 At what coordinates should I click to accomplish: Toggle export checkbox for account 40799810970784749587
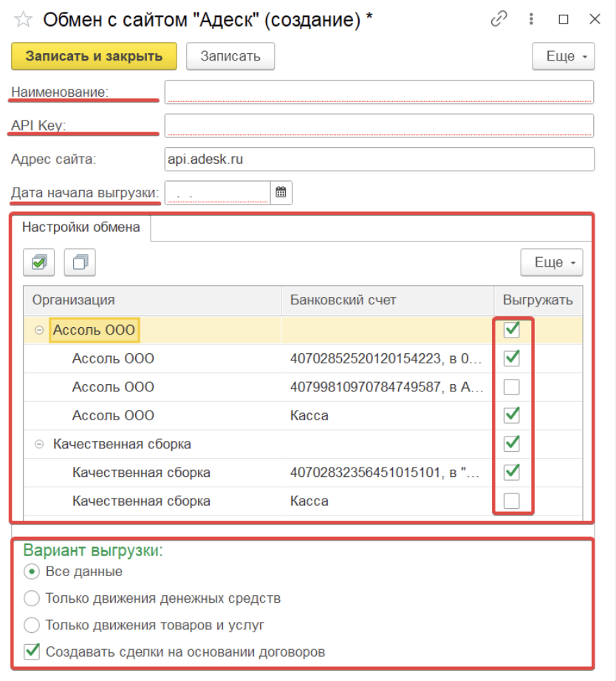pos(512,386)
